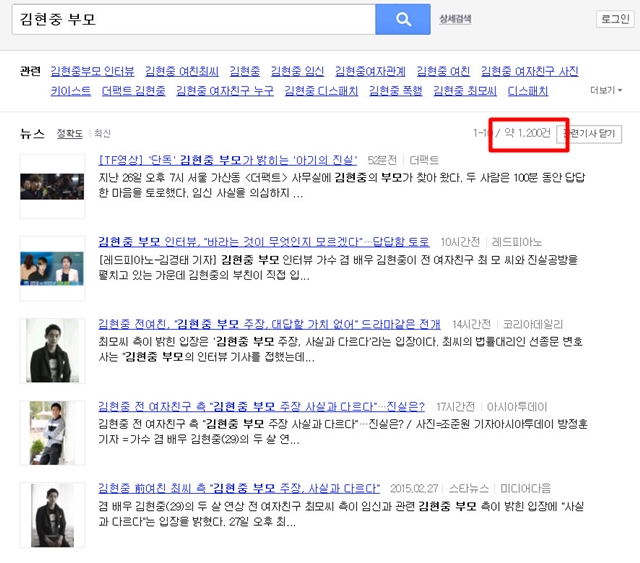Click snippet starting 지난 26일 오후 7시
Viewport: 640px width, 563px height.
coord(342,185)
